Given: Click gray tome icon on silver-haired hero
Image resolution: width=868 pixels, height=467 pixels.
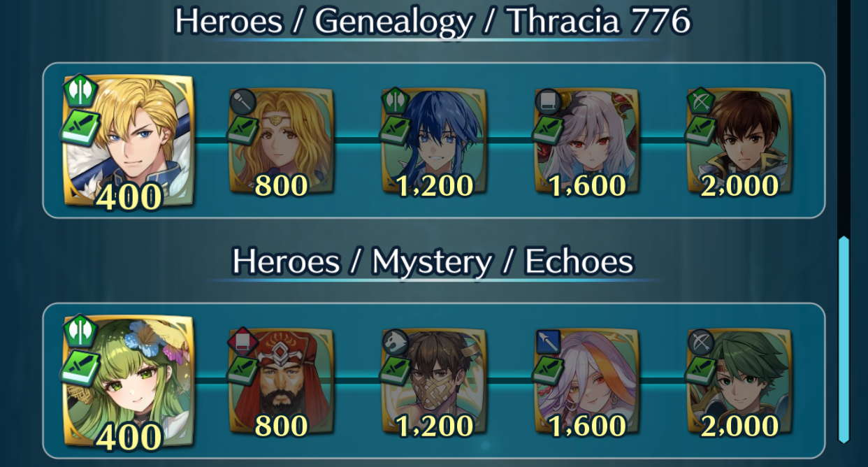Looking at the screenshot, I should click(548, 103).
